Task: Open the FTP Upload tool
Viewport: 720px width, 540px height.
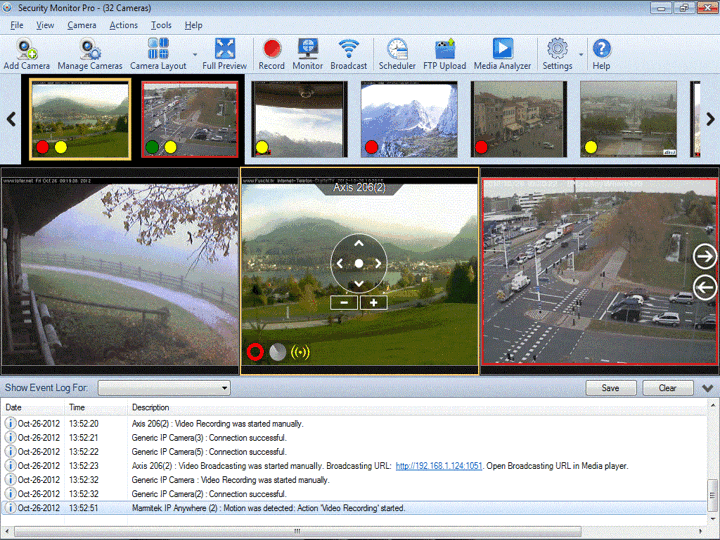Action: click(444, 54)
